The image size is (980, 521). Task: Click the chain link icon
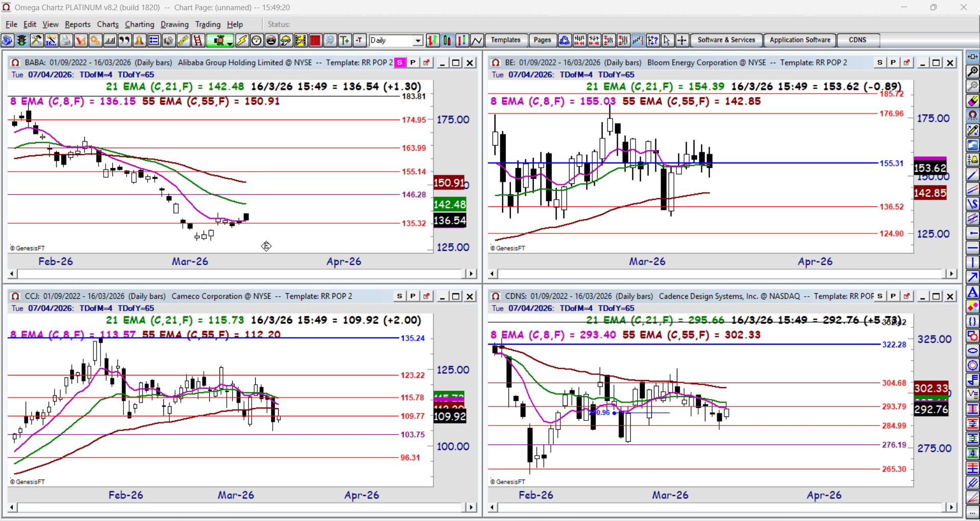(183, 40)
